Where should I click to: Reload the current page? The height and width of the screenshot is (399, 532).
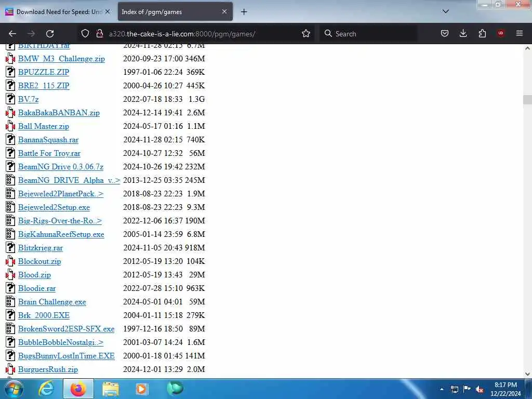coord(50,34)
